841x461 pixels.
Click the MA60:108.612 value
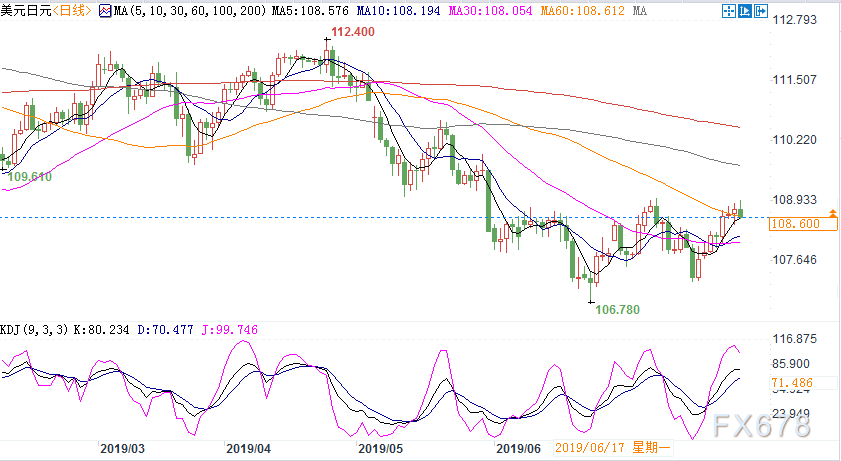tap(582, 11)
